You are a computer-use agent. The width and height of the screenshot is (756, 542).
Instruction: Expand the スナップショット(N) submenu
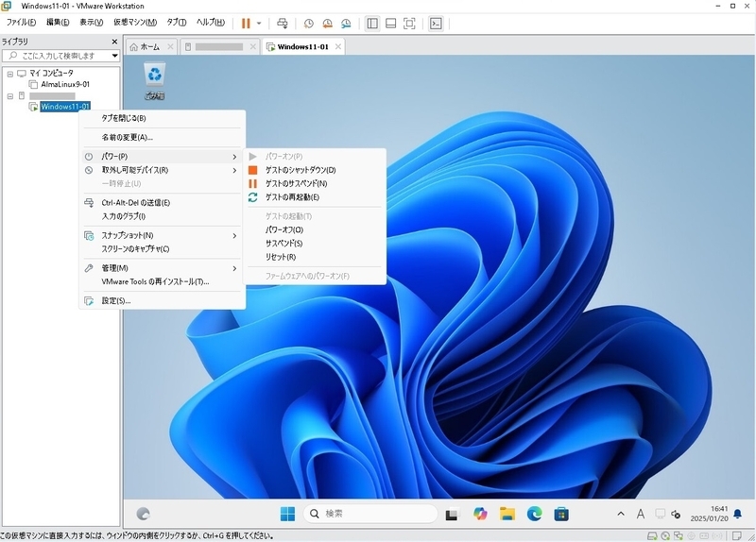point(162,235)
